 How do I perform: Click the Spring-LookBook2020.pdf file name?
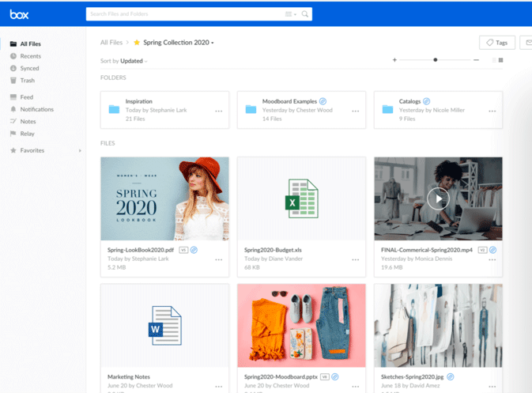pos(141,250)
